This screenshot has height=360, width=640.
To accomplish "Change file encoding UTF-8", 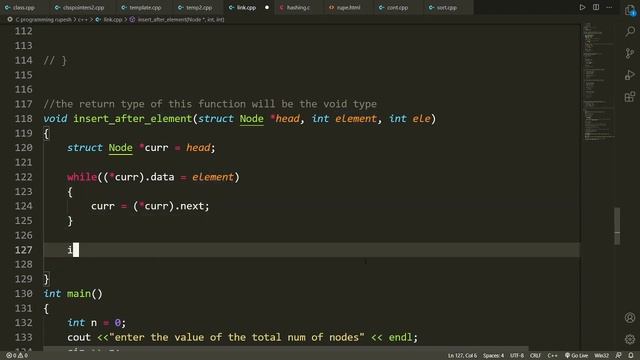I will pos(517,356).
